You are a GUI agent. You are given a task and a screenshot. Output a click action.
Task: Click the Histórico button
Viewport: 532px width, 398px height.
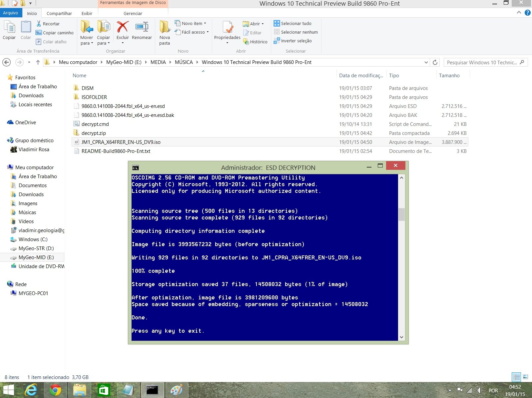pos(256,42)
